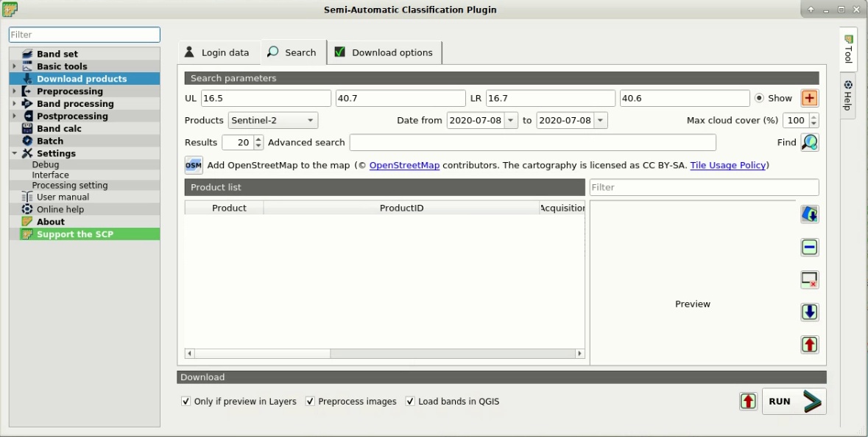The width and height of the screenshot is (868, 437).
Task: Add OpenStreetMap with the OSM icon
Action: (x=194, y=165)
